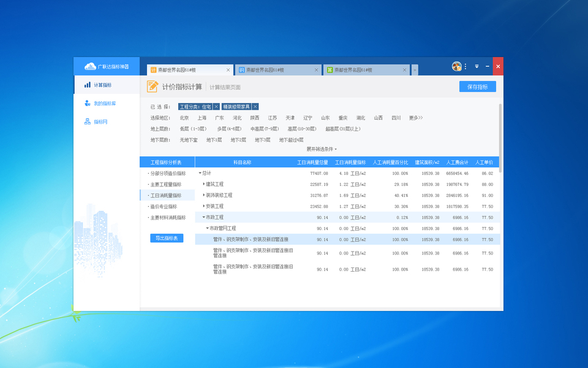Select 超高层(31层以上) floors filter
Screen dimensions: 588x368
343,129
